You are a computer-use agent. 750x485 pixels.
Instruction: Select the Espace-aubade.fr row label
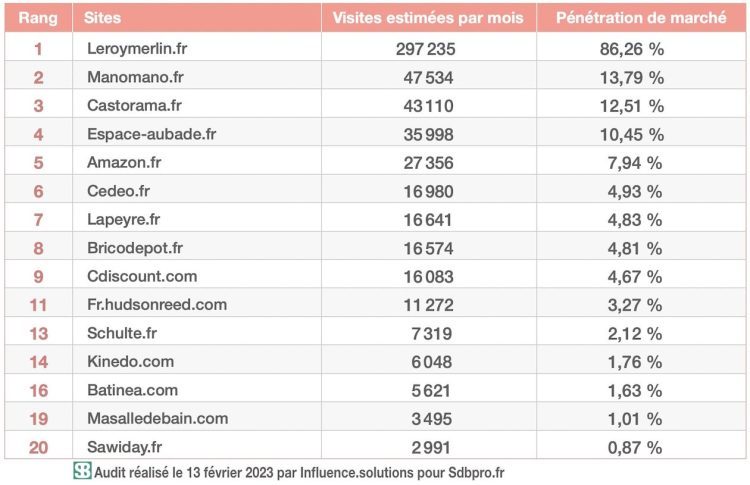(145, 133)
